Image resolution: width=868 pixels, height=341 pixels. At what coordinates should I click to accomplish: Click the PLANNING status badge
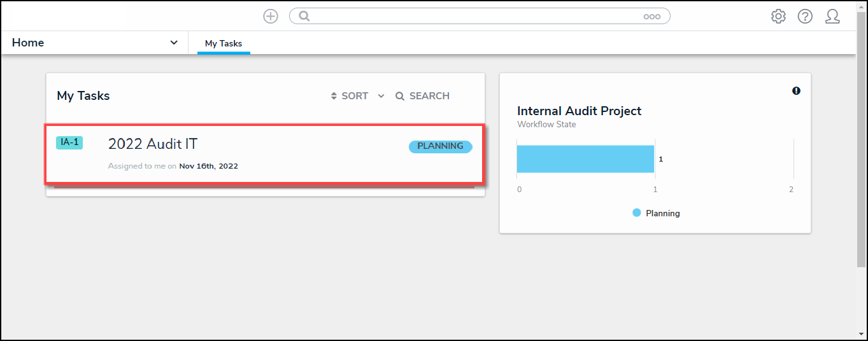(440, 146)
